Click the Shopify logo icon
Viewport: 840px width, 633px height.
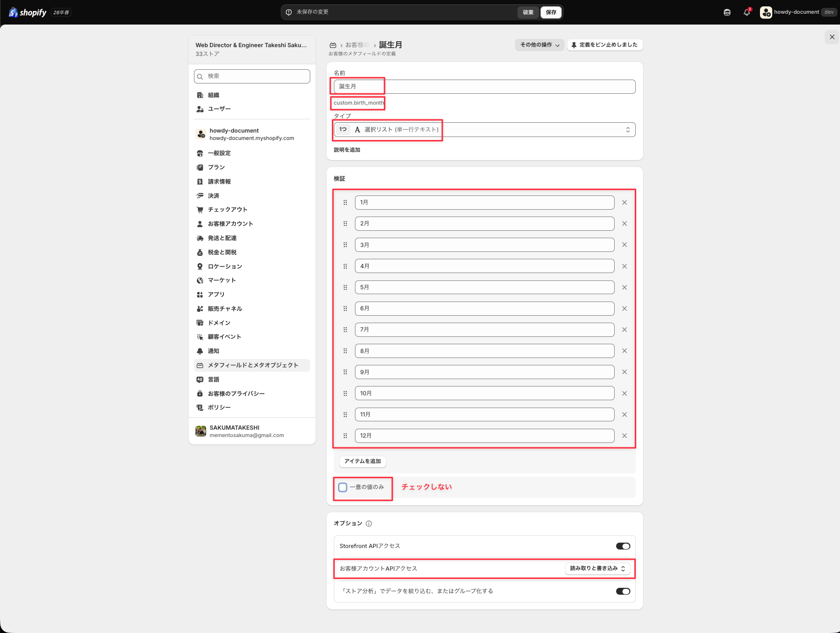[x=13, y=12]
